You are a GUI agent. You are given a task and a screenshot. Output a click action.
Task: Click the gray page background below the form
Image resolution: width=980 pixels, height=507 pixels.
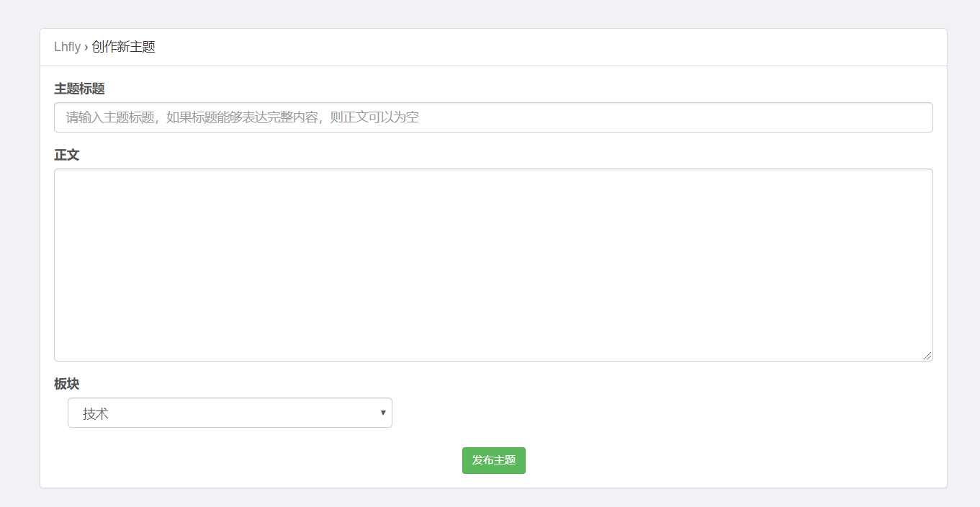(x=493, y=498)
